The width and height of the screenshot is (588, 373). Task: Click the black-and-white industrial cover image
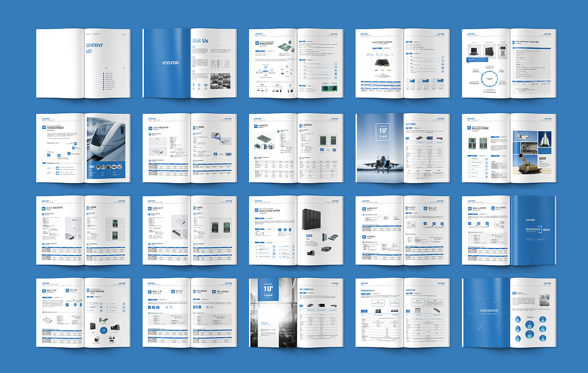(x=273, y=312)
